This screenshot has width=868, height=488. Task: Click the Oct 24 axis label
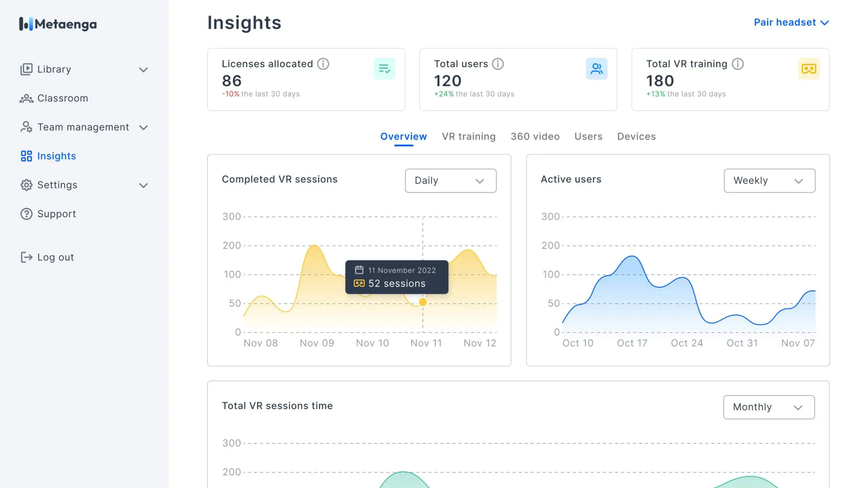pyautogui.click(x=687, y=343)
